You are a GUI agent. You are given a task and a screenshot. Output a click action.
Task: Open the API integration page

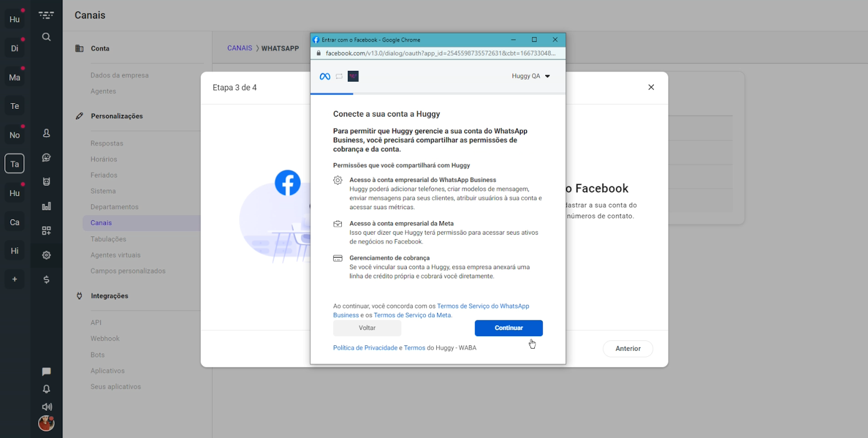tap(96, 323)
